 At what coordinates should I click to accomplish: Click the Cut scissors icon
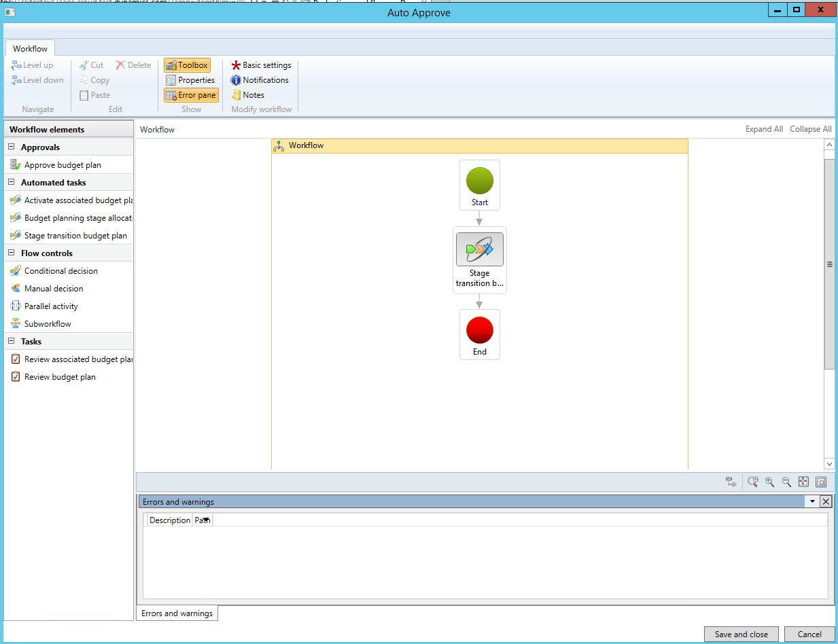click(x=84, y=65)
